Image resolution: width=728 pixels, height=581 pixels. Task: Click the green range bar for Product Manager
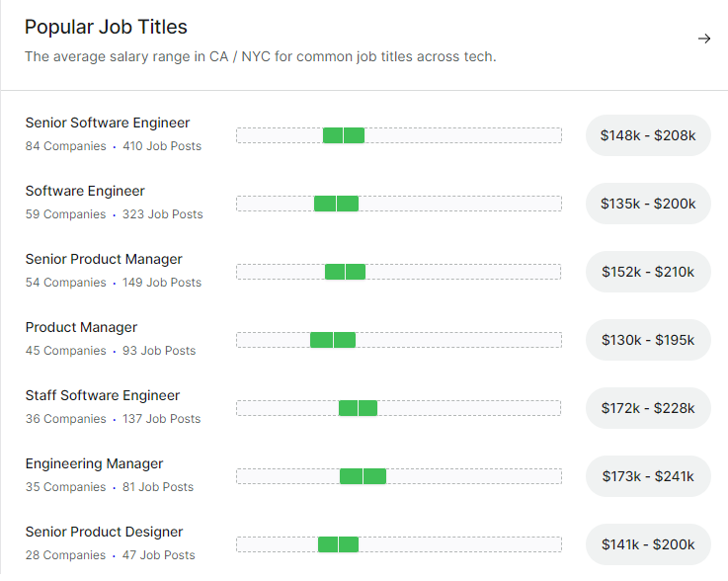pos(333,340)
